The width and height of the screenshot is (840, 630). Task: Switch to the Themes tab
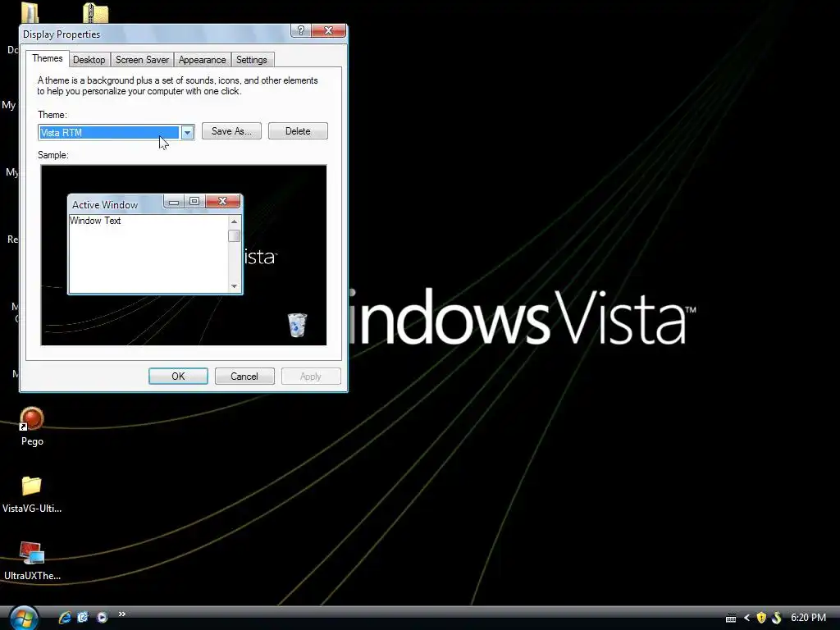[x=47, y=58]
